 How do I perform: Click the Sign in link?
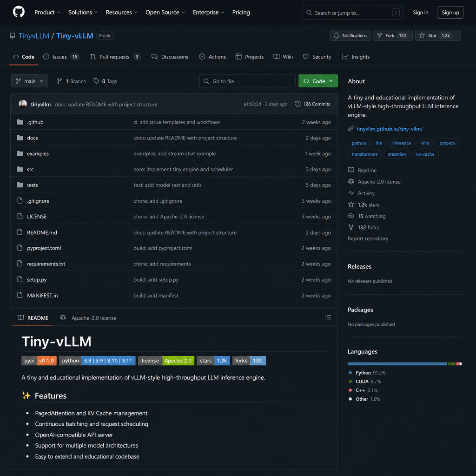[420, 13]
